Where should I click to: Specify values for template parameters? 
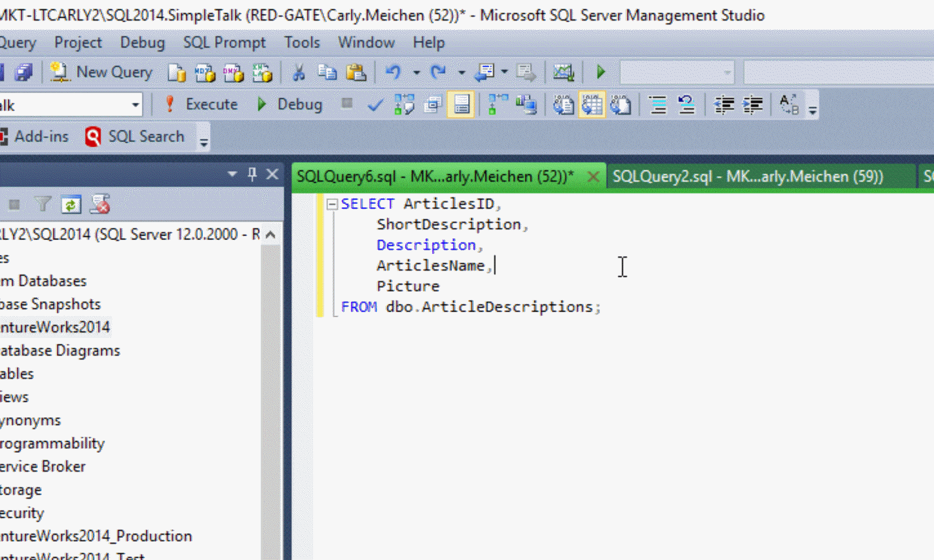[789, 104]
